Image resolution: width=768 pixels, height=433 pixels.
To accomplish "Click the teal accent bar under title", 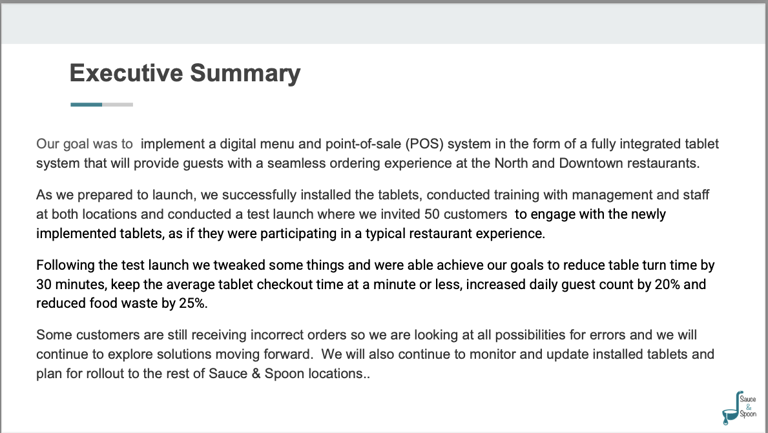I will (86, 104).
